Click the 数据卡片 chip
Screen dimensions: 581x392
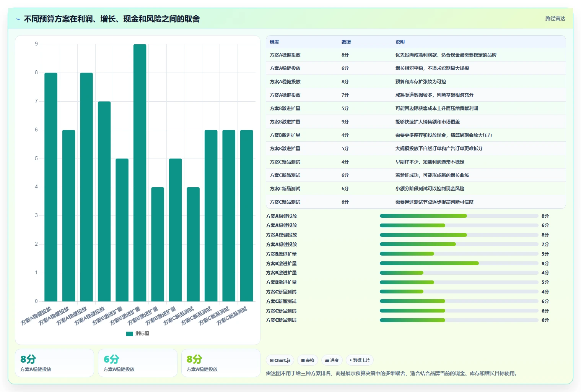pos(360,360)
